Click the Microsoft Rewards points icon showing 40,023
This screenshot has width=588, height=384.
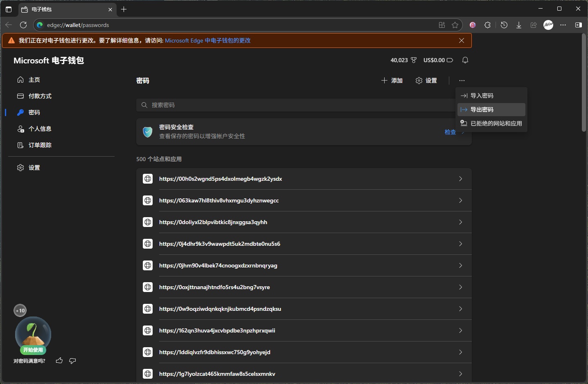pyautogui.click(x=414, y=60)
